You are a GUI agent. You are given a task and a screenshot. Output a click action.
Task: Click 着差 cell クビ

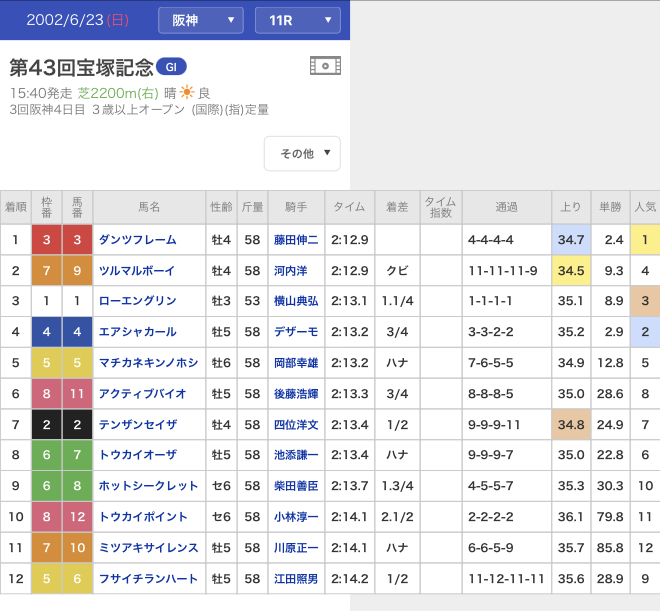point(397,271)
